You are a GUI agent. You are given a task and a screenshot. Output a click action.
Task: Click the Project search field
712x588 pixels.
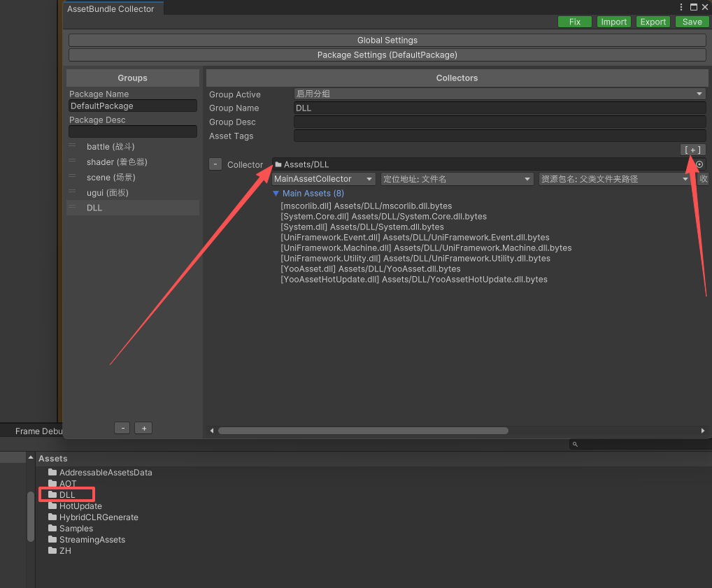[640, 444]
